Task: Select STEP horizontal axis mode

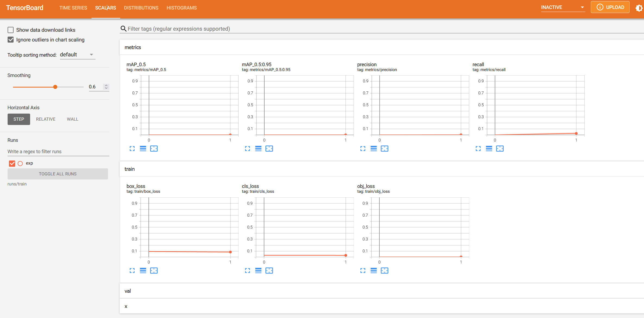Action: (x=19, y=119)
